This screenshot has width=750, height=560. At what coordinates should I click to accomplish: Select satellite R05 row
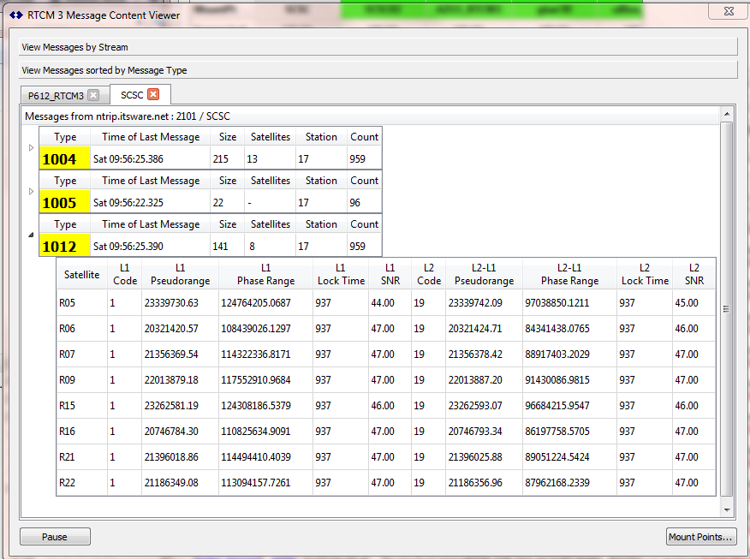[x=386, y=303]
